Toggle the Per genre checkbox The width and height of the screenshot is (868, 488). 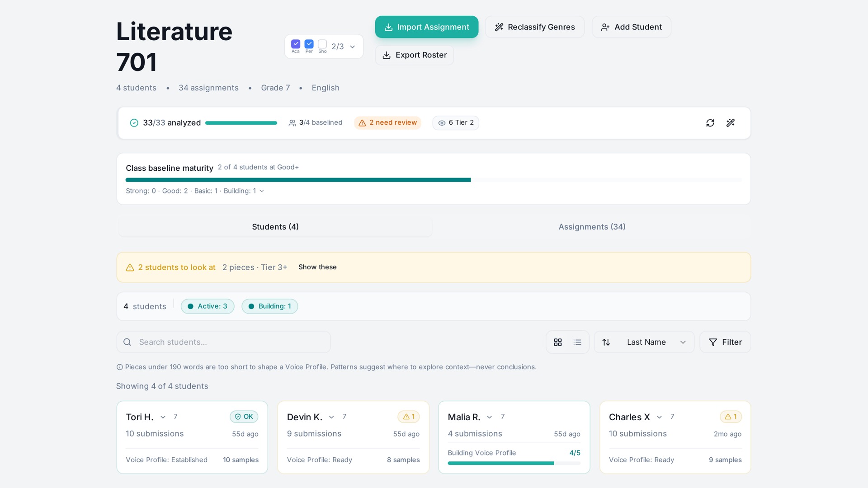pyautogui.click(x=309, y=44)
